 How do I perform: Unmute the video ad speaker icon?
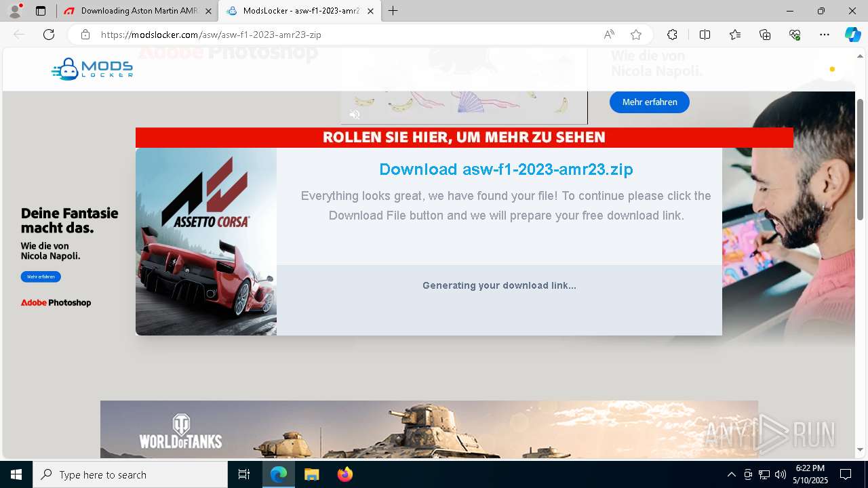click(x=355, y=115)
